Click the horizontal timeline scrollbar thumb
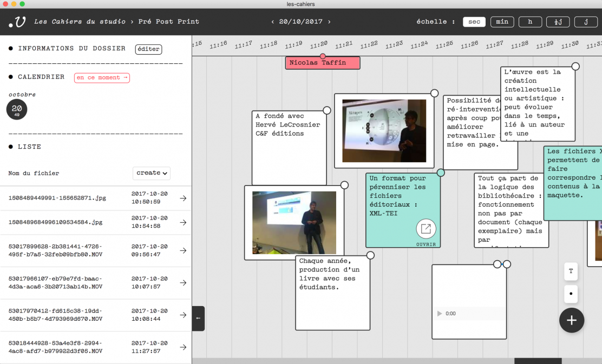Viewport: 602px width, 364px height. pos(538,361)
